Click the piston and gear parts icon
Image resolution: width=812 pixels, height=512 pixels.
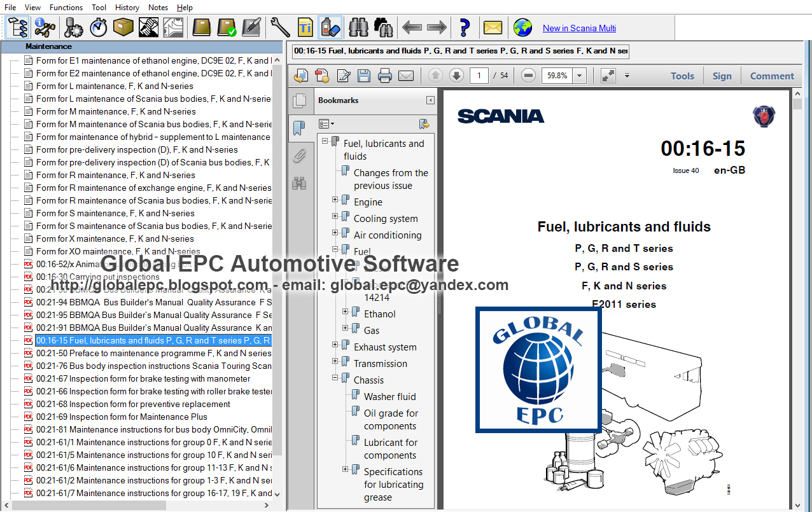pos(74,28)
